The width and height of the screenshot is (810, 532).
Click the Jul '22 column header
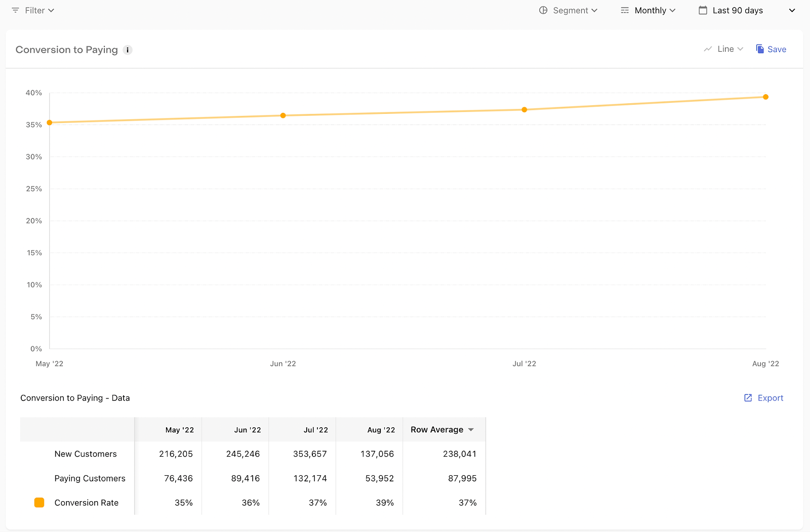coord(315,430)
